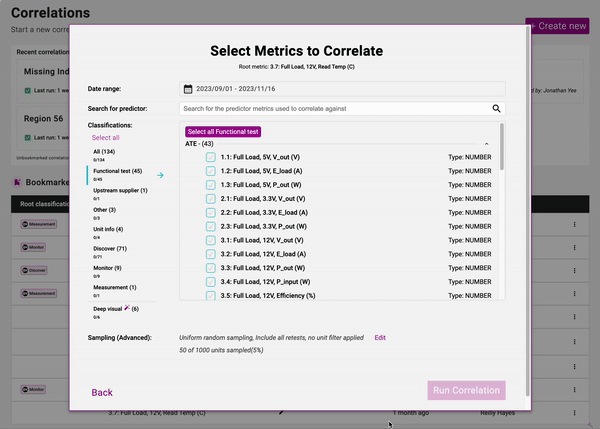Check 1.3: Full Load, 5V, P_out (W)

click(211, 185)
